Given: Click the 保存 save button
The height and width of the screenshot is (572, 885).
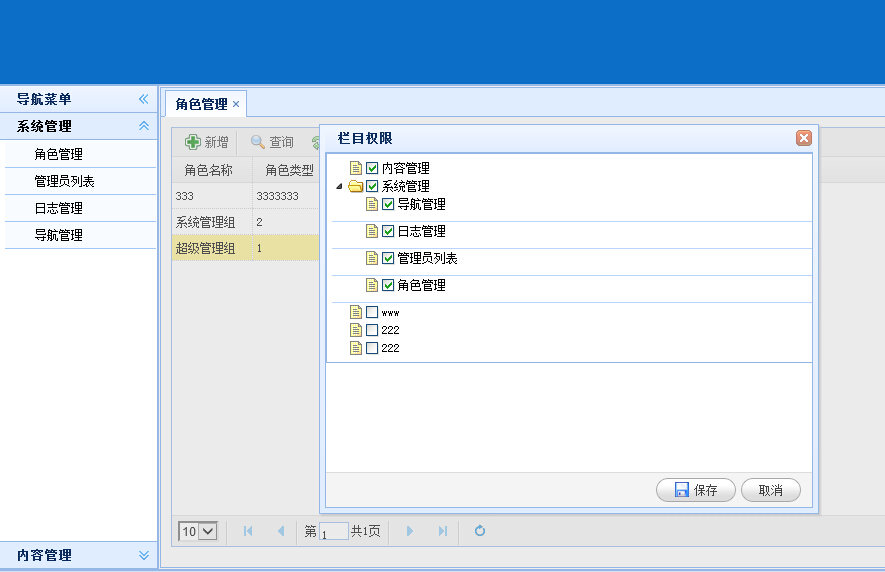Looking at the screenshot, I should (695, 490).
